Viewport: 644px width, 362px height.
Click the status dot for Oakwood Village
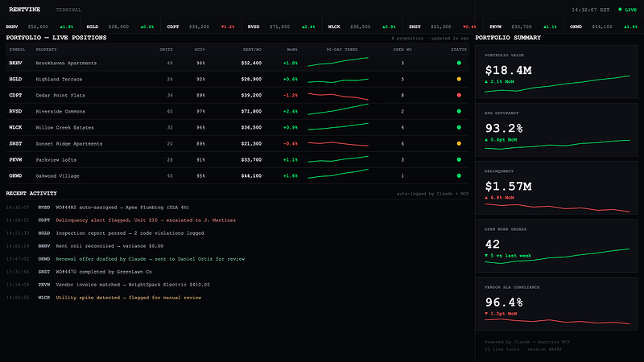[459, 175]
